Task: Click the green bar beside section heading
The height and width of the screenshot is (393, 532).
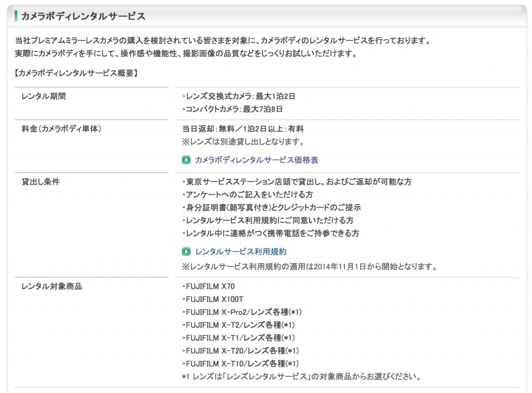Action: [x=16, y=16]
